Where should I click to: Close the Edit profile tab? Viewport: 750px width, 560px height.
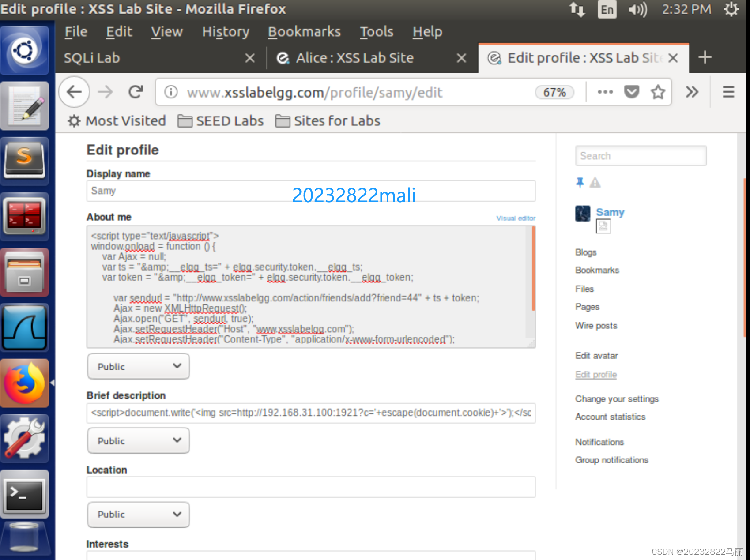click(673, 58)
